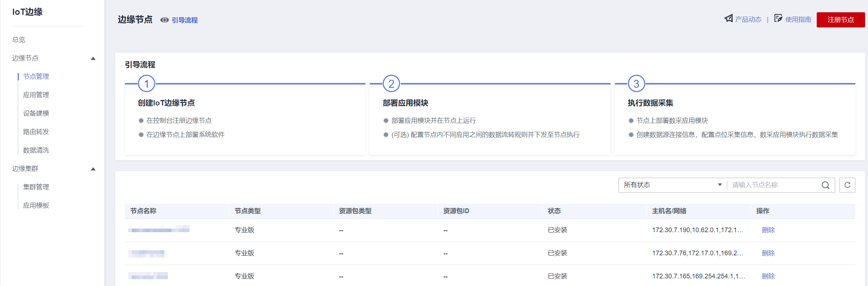Delete node with IP 172.30.7.76
Viewport: 868px width, 286px height.
pyautogui.click(x=768, y=253)
